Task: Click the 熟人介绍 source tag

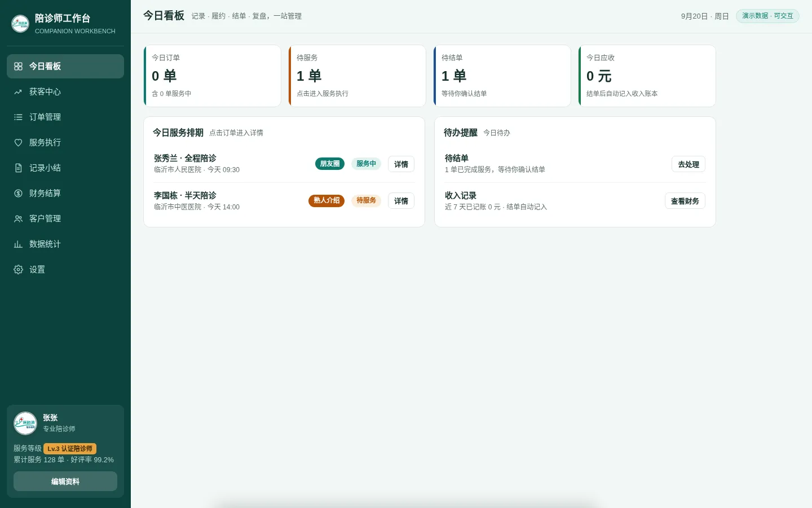Action: 326,200
